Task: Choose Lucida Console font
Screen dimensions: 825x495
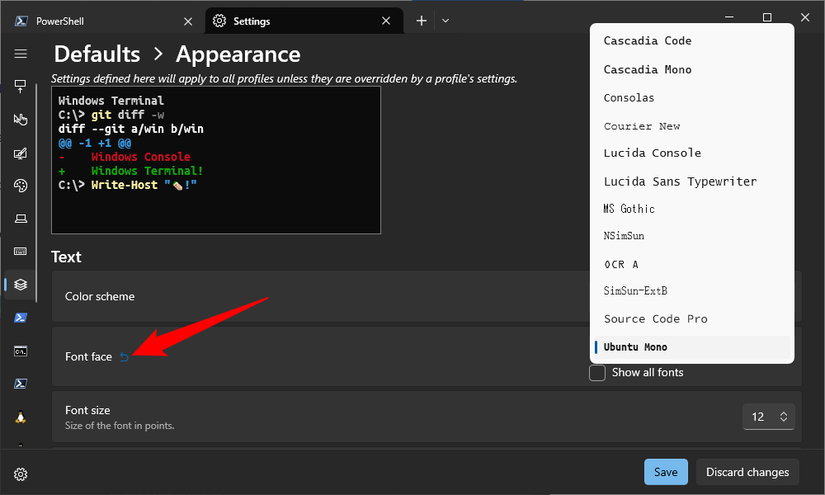Action: [692, 153]
